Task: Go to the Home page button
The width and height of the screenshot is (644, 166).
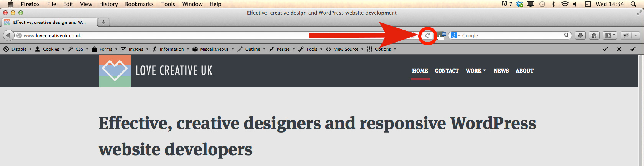Action: tap(594, 35)
